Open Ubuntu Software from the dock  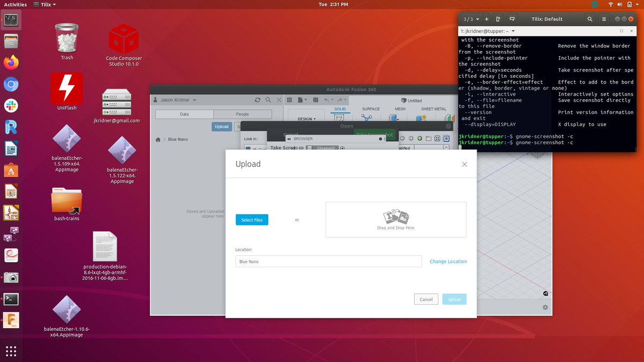click(11, 170)
